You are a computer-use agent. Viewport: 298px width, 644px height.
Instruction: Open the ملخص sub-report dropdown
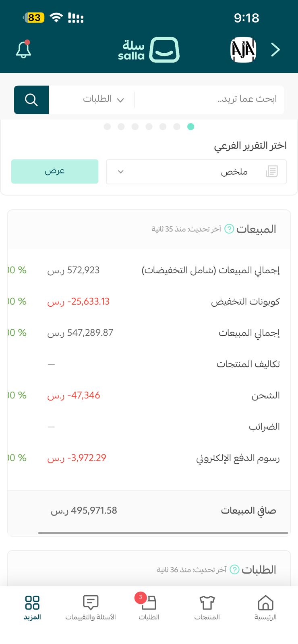[x=196, y=172]
